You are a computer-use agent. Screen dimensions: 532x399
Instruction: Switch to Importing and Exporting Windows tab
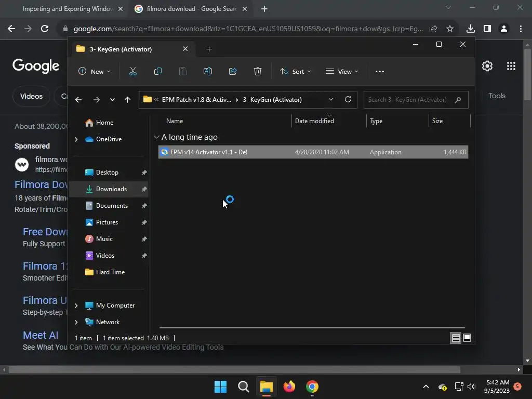click(68, 9)
